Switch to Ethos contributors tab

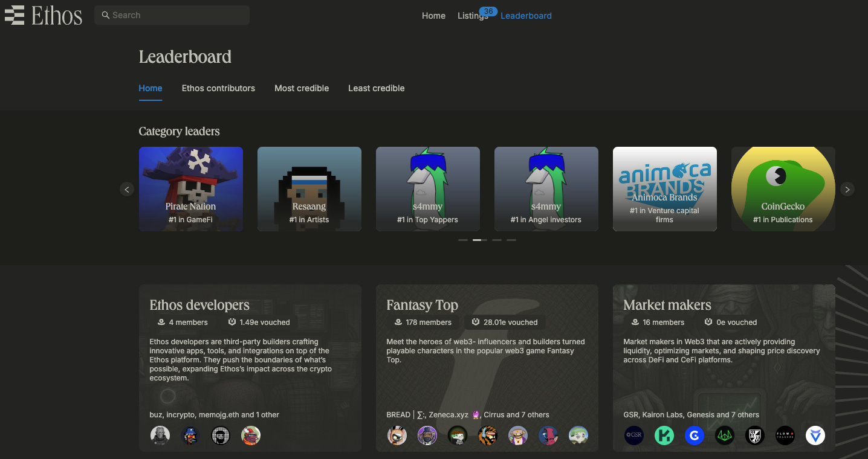218,88
